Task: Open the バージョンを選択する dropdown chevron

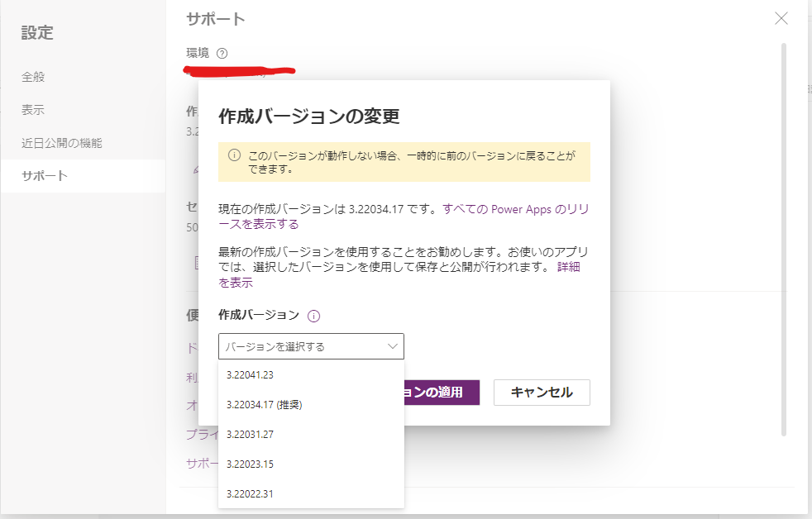Action: (393, 346)
